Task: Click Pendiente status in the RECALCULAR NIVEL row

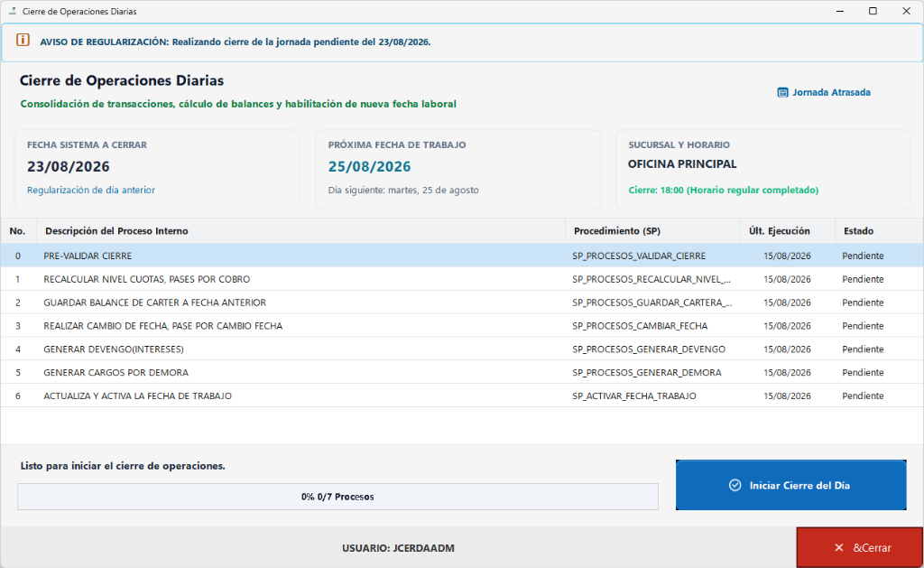Action: [x=863, y=279]
